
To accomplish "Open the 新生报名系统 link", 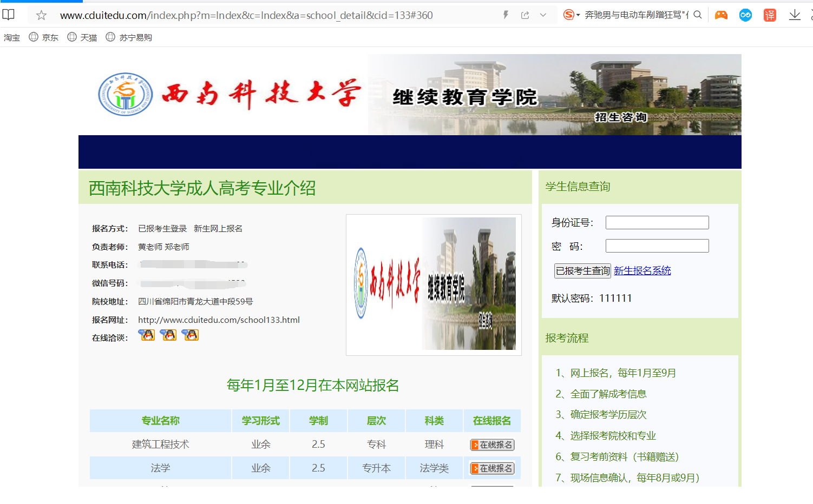I will pyautogui.click(x=642, y=271).
